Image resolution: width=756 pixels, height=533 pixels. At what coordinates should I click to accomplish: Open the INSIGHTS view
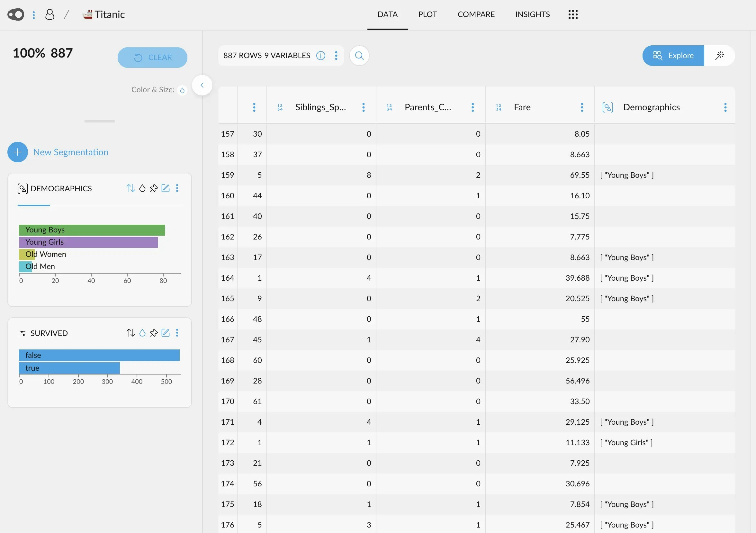(532, 14)
